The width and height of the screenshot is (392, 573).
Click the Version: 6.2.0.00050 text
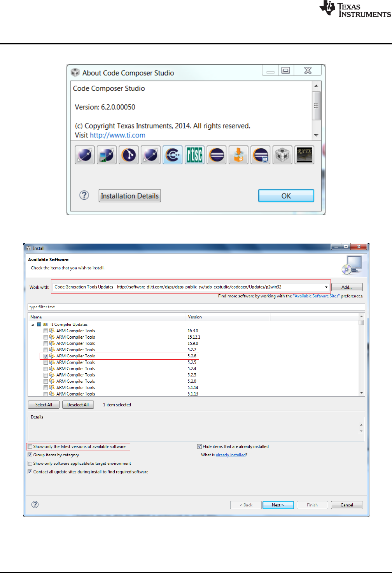[105, 107]
